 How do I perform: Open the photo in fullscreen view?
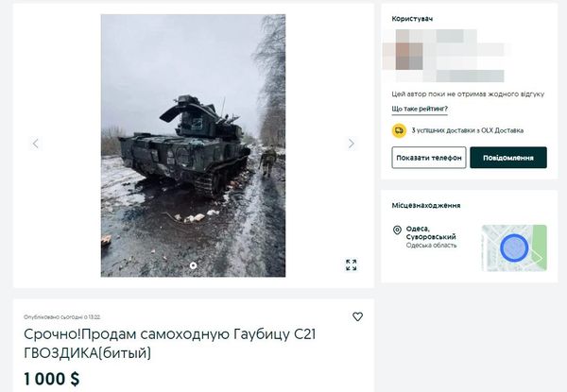(352, 264)
